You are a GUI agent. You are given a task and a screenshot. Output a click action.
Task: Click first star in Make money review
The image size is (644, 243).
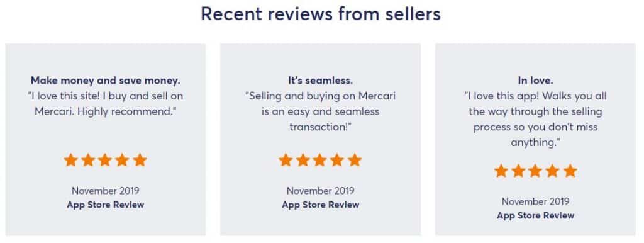tap(70, 160)
